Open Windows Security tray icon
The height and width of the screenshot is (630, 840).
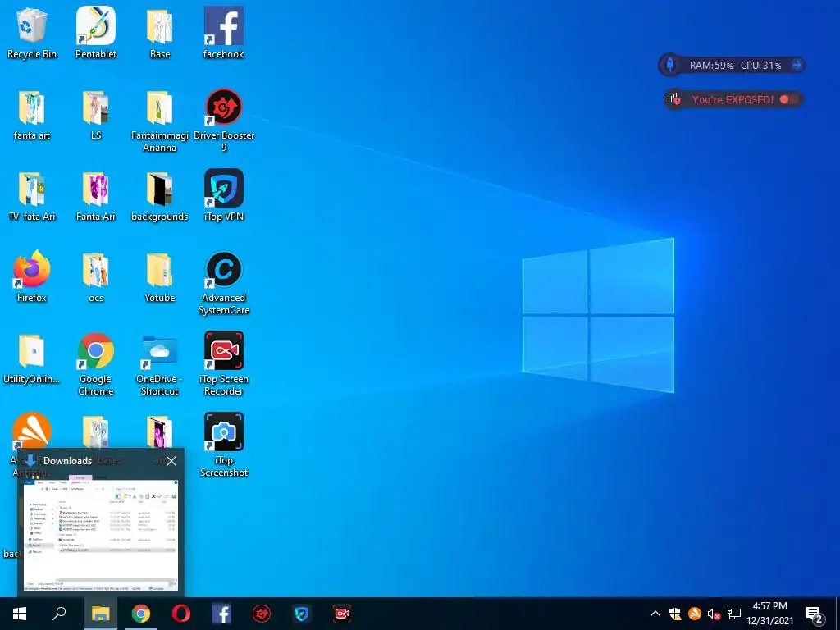point(675,614)
